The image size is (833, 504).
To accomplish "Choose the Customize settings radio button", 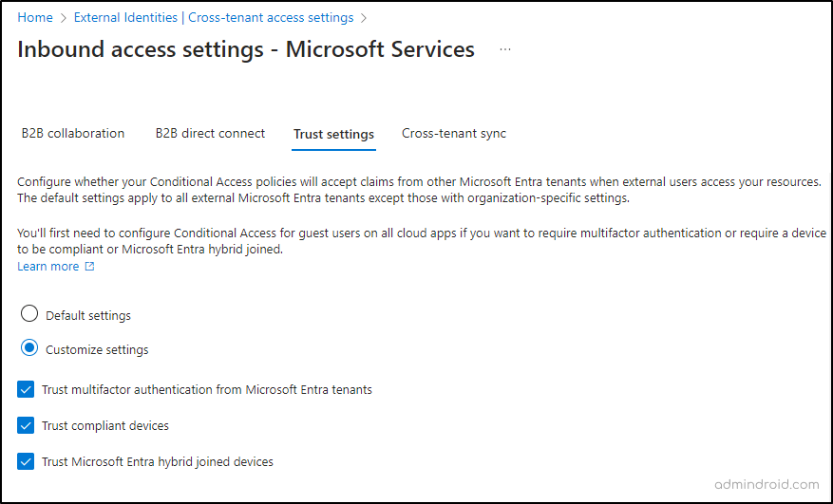I will (29, 348).
